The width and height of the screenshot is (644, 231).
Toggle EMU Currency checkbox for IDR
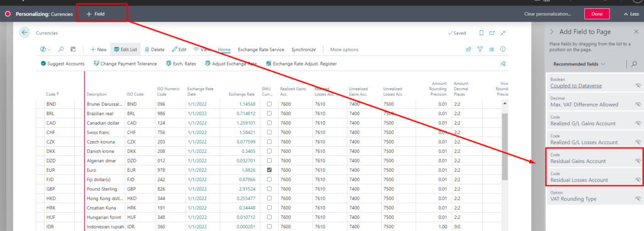(269, 227)
